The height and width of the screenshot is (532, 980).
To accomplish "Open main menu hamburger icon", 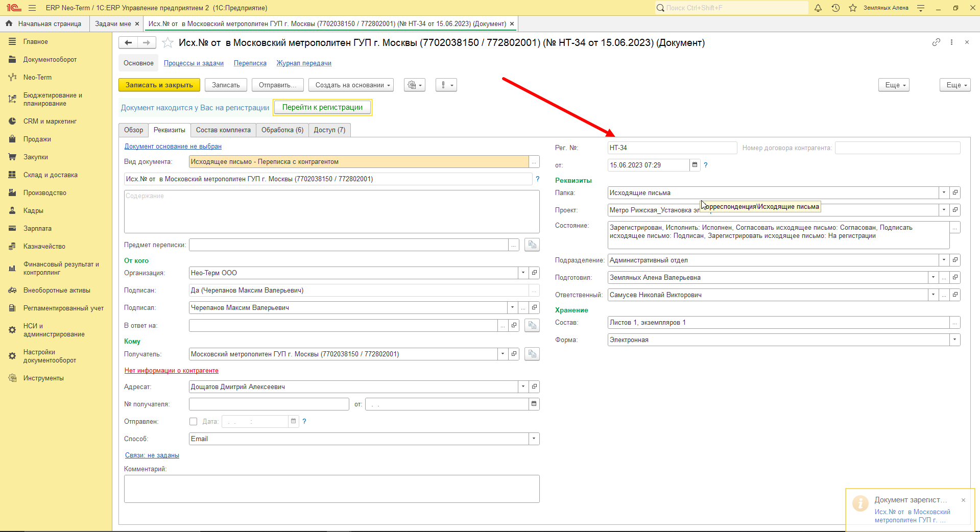I will [x=32, y=8].
